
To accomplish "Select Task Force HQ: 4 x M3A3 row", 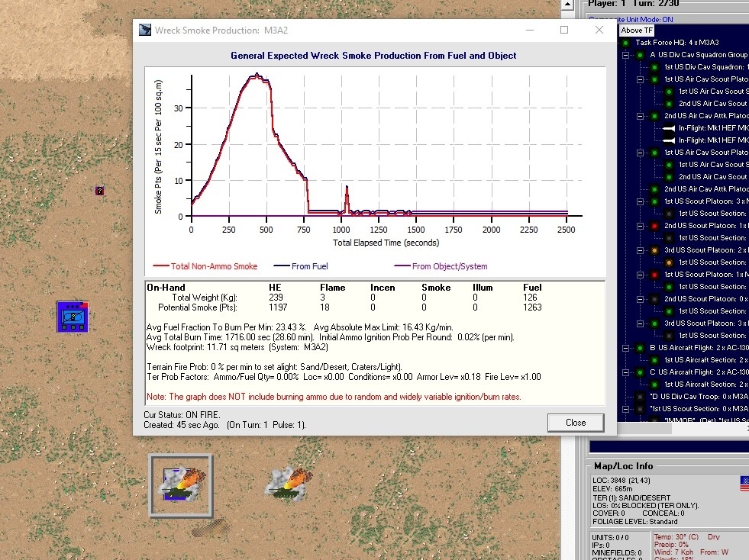I will (677, 43).
